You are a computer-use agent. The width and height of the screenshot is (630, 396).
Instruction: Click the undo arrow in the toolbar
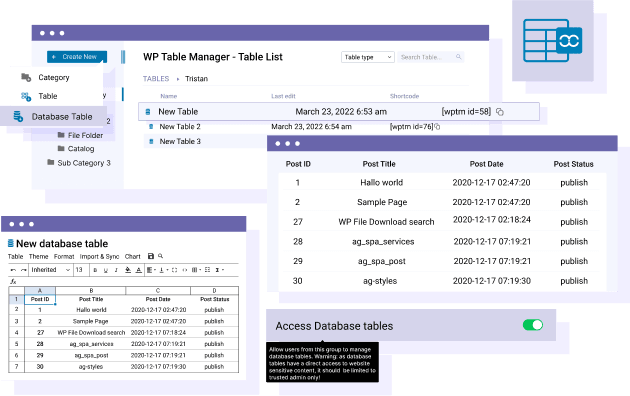coord(13,270)
